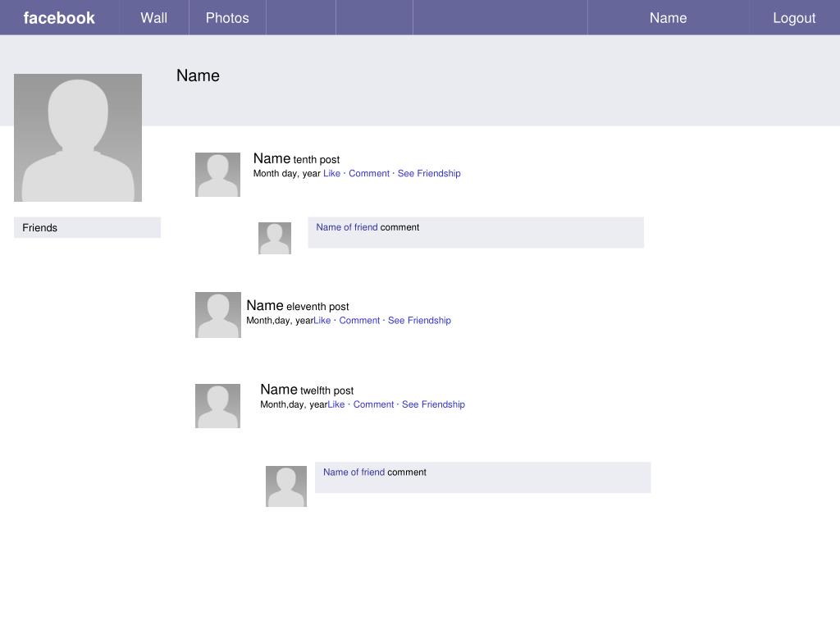Like the twelfth post
The image size is (840, 630).
point(336,404)
